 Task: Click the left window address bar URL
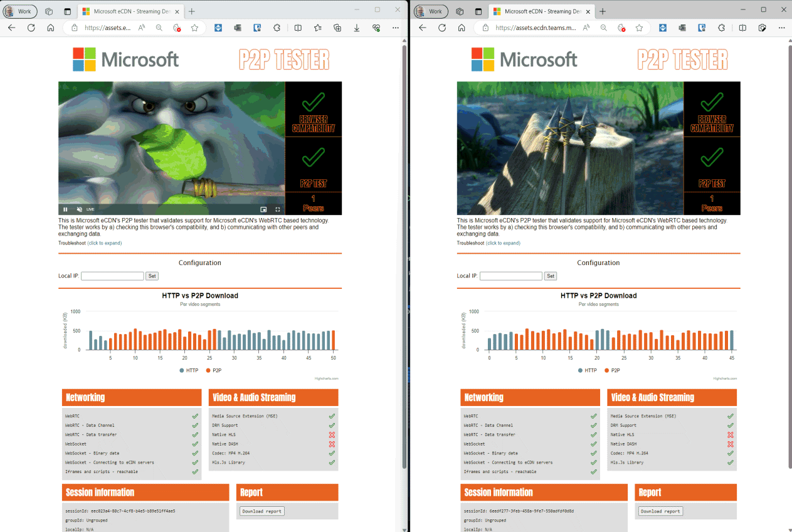click(108, 28)
